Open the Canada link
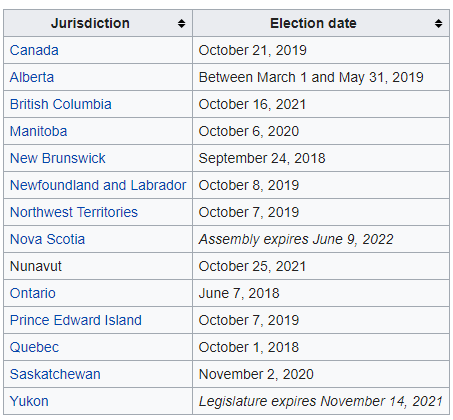Image resolution: width=453 pixels, height=420 pixels. (34, 50)
